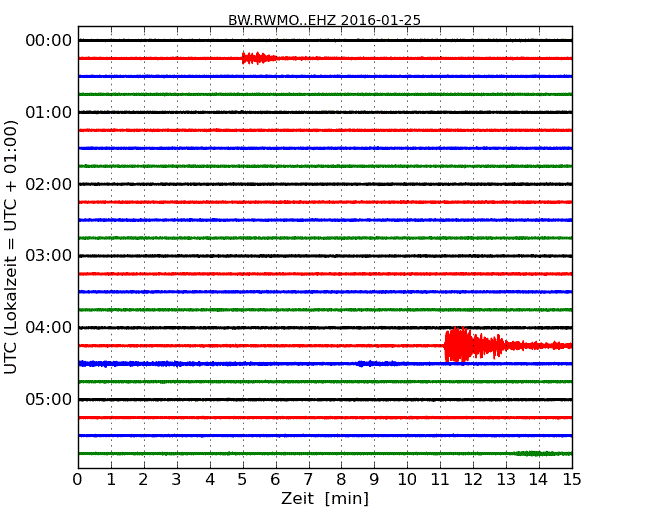Click the plot title BW.RWMO..EHZ 2016-01-25
This screenshot has width=650, height=520.
click(325, 20)
